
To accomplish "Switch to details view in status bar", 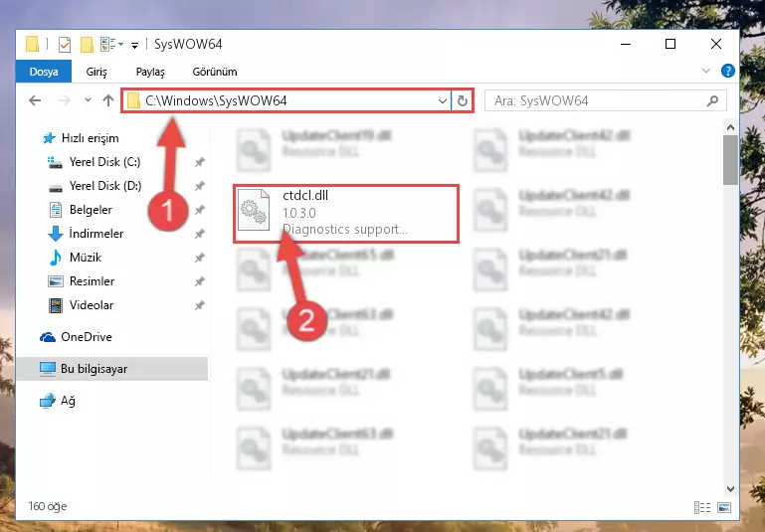I will click(x=702, y=507).
